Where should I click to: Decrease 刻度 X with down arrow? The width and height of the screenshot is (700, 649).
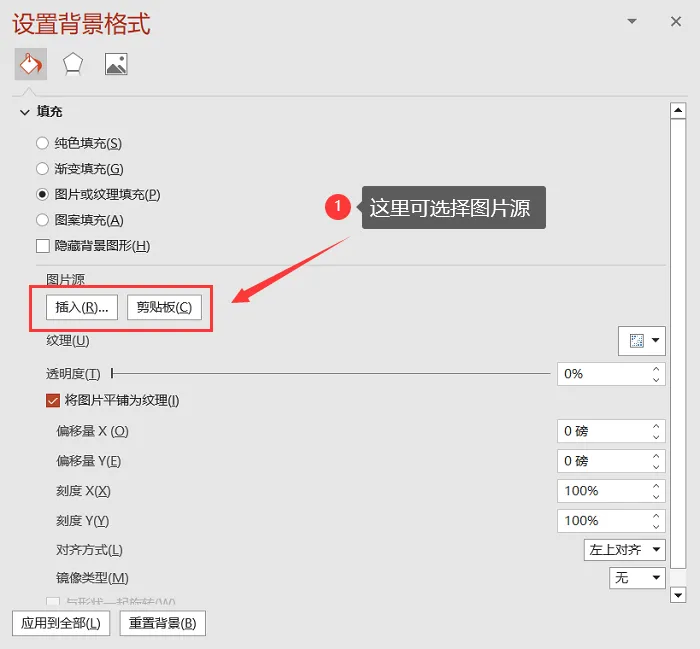656,496
